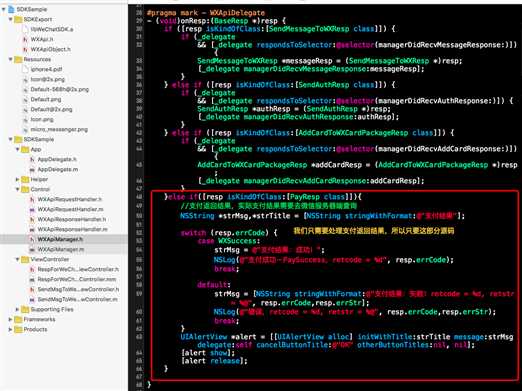Click the Helper yellow folder icon
This screenshot has width=522, height=391.
tap(25, 179)
